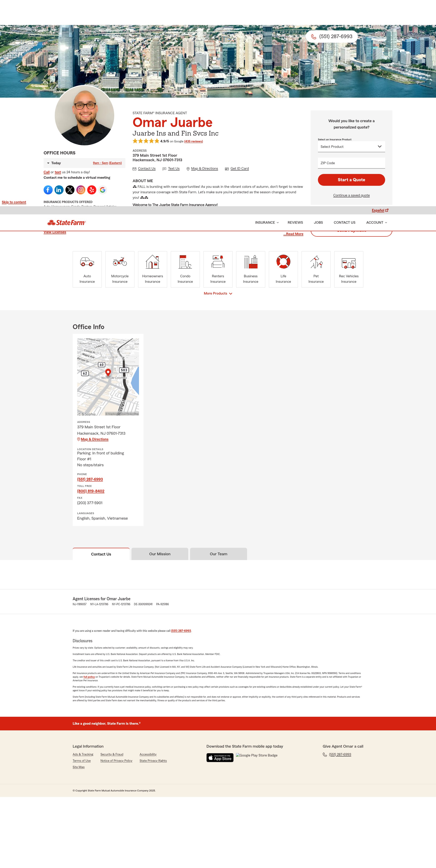Open the Ads & Tracking footer link
Screen dimensions: 436x868
(x=83, y=755)
